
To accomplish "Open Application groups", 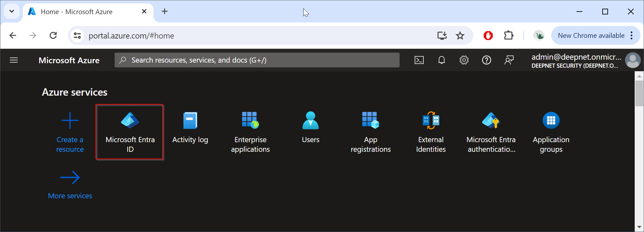I will 551,132.
